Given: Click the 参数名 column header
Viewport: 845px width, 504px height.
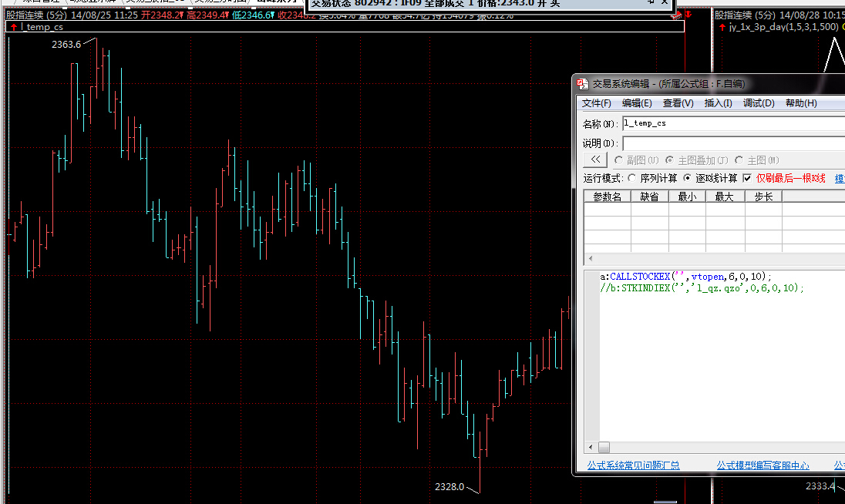Looking at the screenshot, I should (608, 197).
